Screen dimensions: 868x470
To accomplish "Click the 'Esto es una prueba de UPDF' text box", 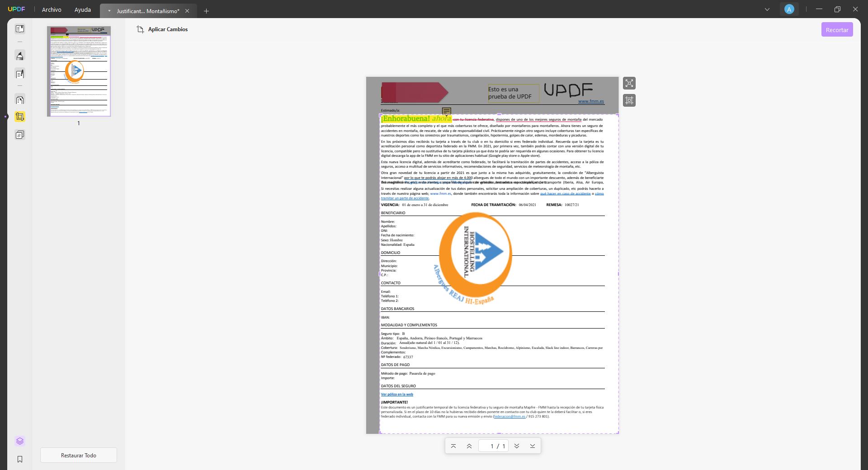I will 513,93.
